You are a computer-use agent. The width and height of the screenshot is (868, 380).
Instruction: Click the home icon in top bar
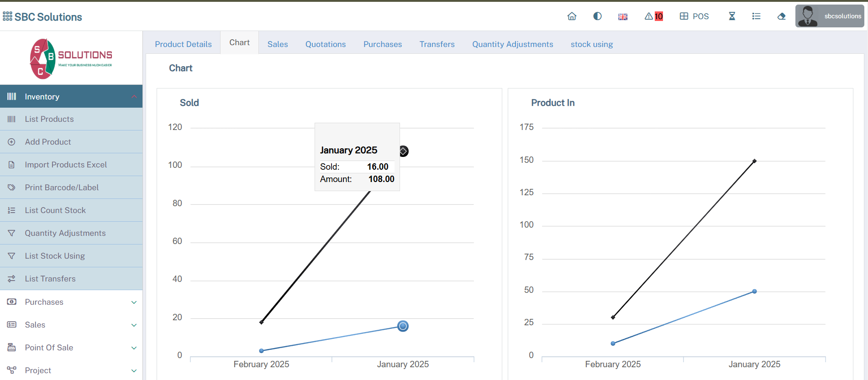pyautogui.click(x=572, y=16)
